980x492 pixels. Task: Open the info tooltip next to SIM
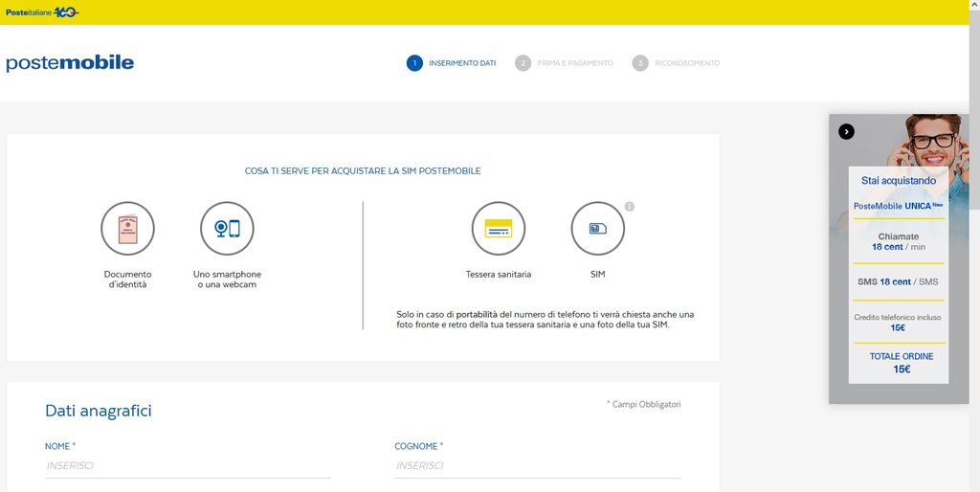(630, 207)
